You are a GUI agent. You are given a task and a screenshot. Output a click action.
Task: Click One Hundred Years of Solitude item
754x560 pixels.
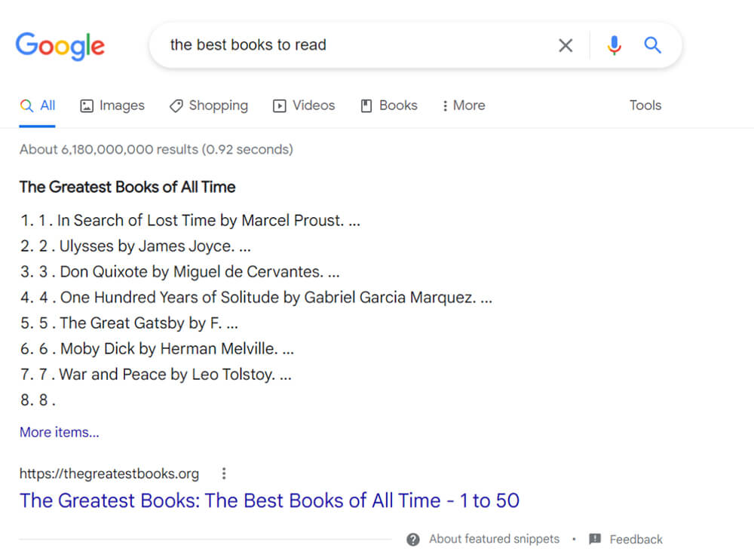pyautogui.click(x=256, y=298)
